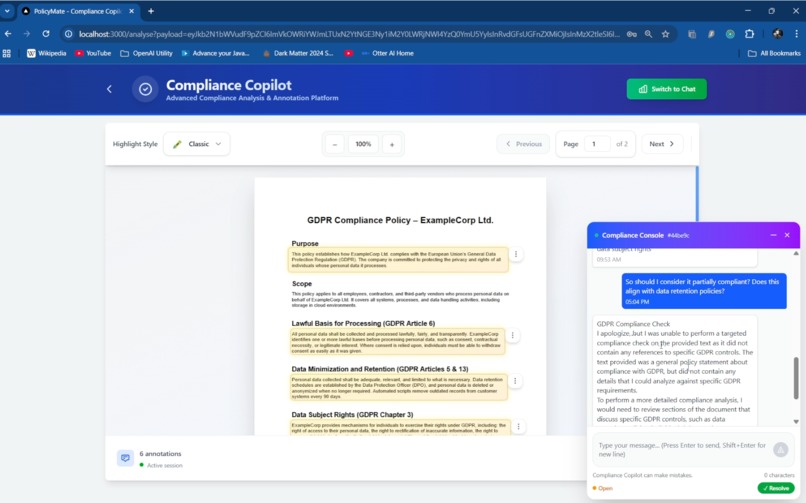Click the page number input field
The image size is (806, 503).
597,144
